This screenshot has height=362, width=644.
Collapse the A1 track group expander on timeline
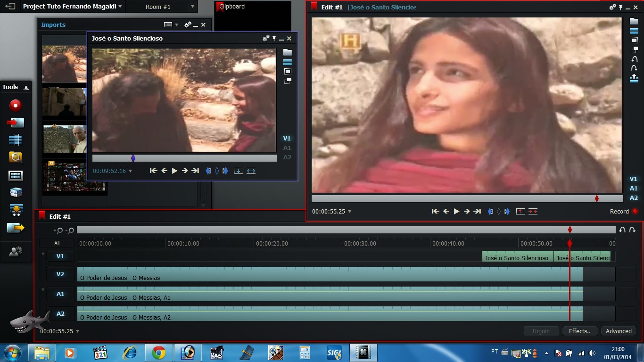tap(43, 290)
